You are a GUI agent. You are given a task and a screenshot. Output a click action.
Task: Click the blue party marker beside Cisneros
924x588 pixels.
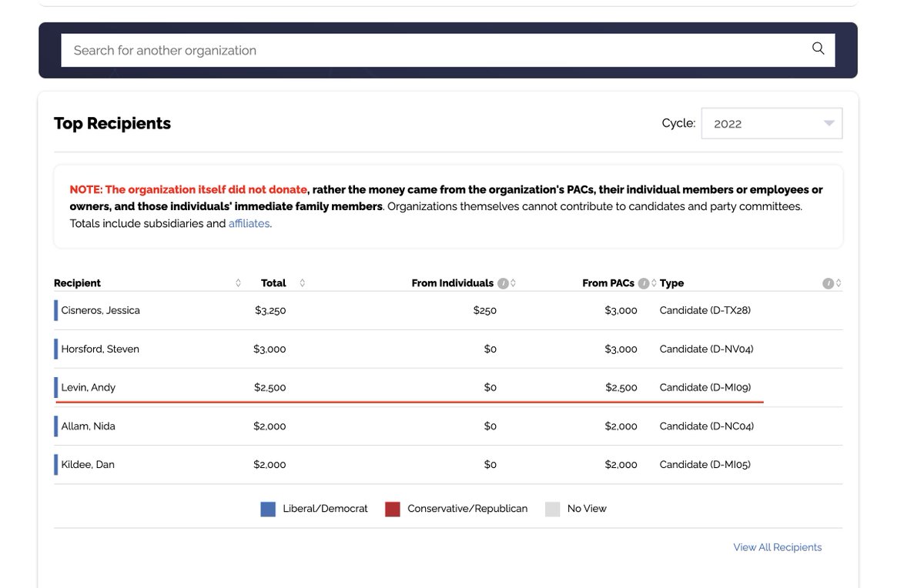[55, 310]
